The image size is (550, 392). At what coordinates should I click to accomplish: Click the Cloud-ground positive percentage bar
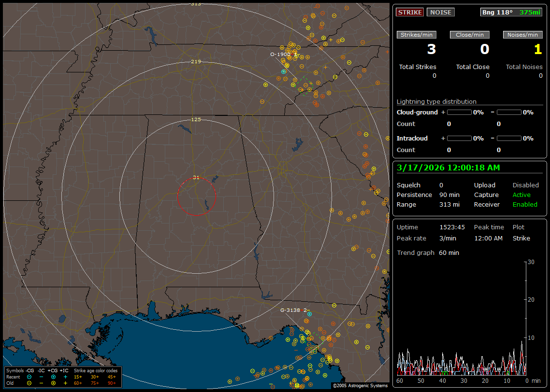[x=459, y=112]
